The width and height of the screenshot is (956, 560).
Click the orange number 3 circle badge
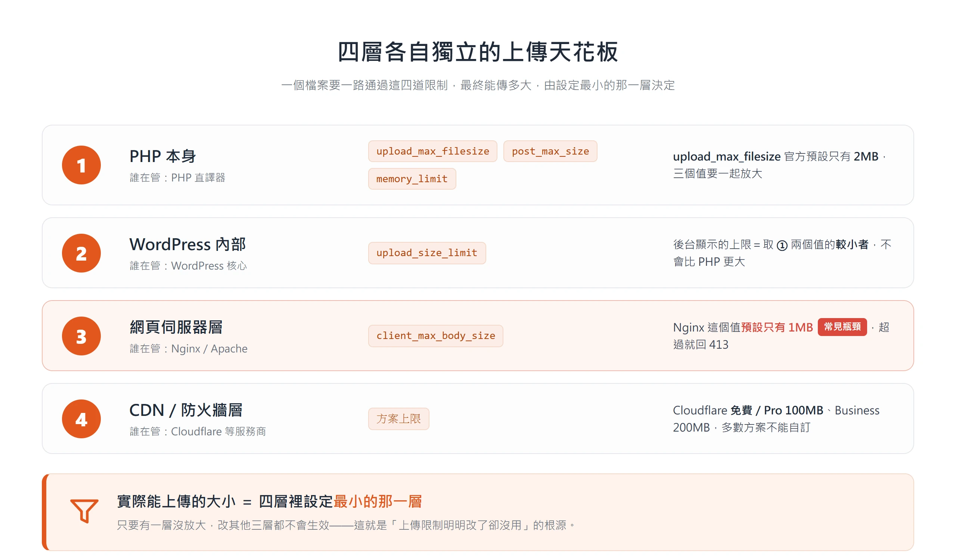coord(81,336)
